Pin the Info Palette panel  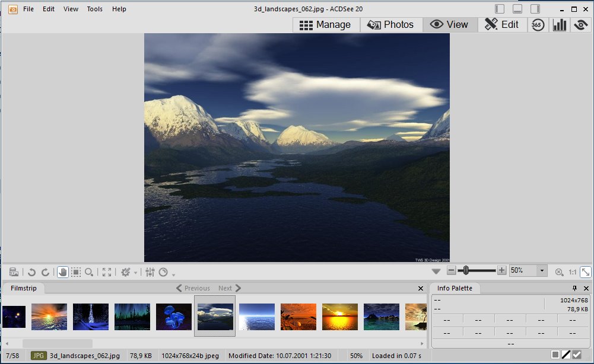click(574, 288)
